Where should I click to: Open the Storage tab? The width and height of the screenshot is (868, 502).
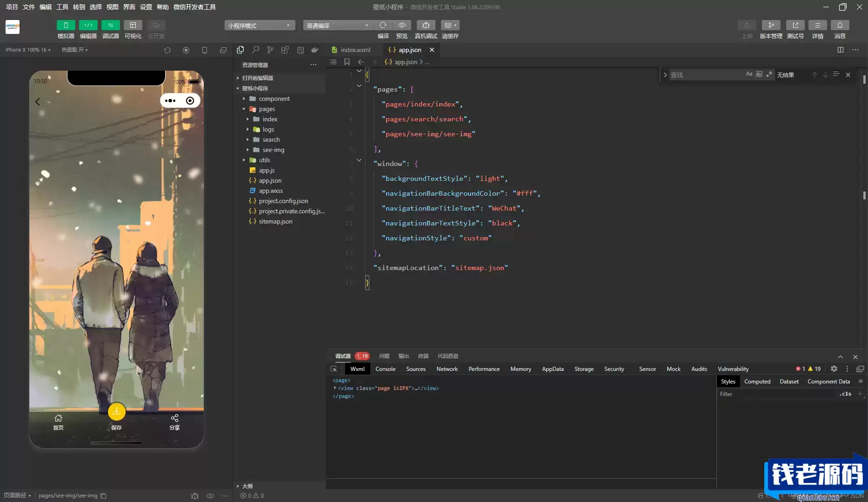coord(584,369)
